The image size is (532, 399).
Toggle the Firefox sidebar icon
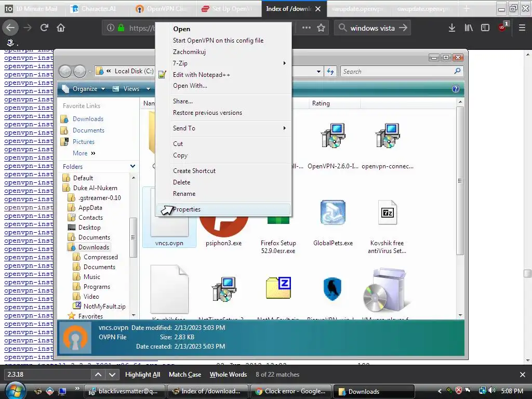coord(485,28)
